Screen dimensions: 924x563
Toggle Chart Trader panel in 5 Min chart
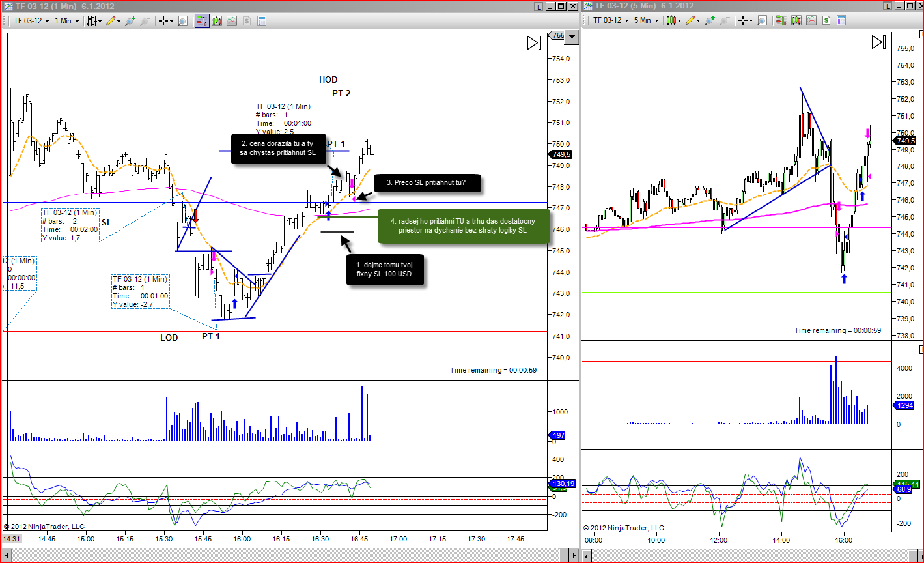point(781,21)
